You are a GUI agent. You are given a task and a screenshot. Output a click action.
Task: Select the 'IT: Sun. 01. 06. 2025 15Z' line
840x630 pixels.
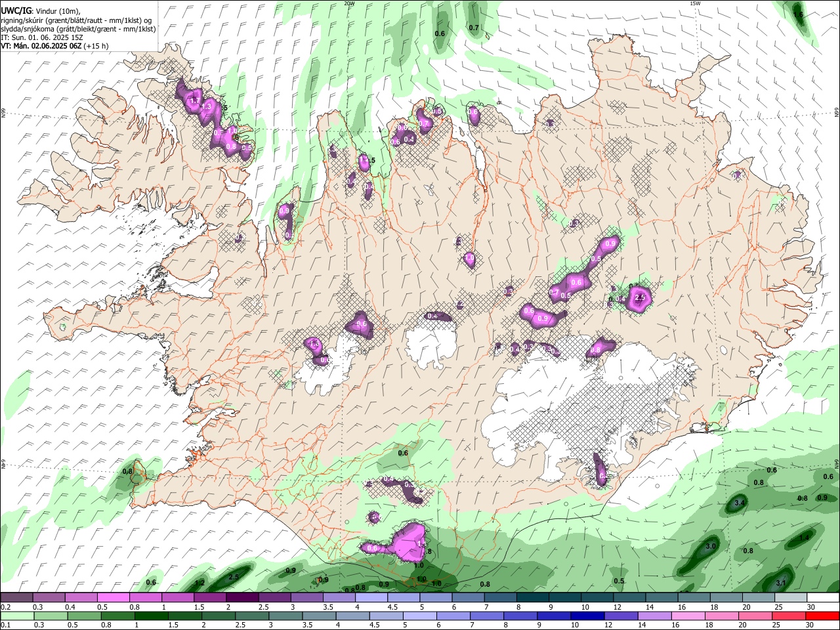click(41, 37)
